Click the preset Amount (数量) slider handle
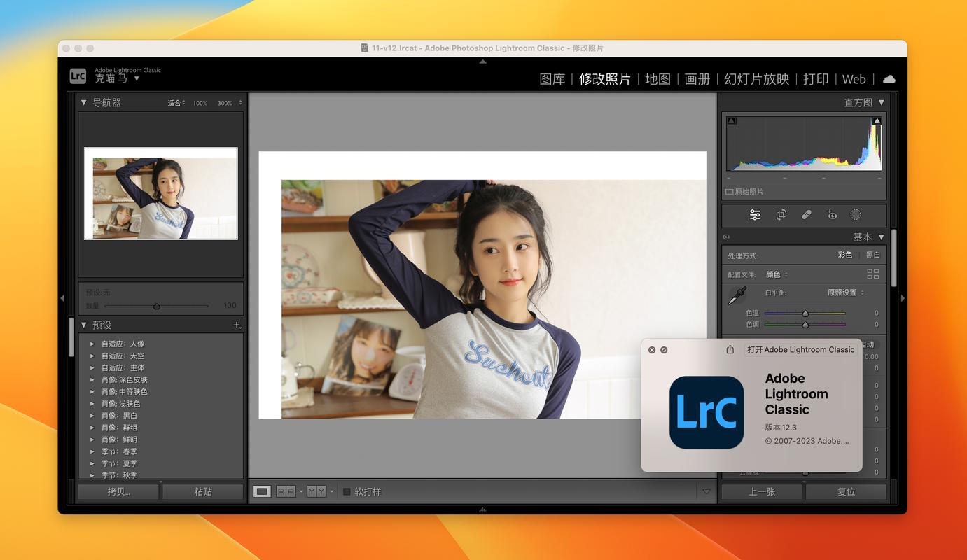 pyautogui.click(x=157, y=306)
